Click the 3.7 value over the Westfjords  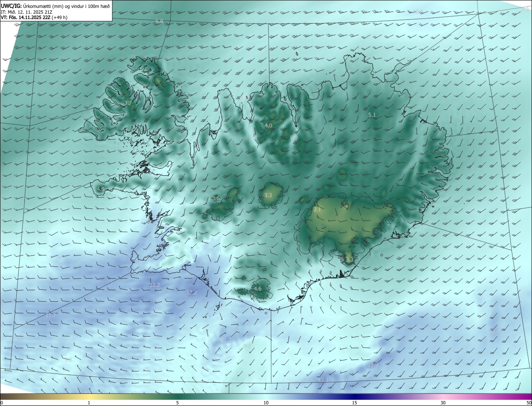pyautogui.click(x=128, y=103)
